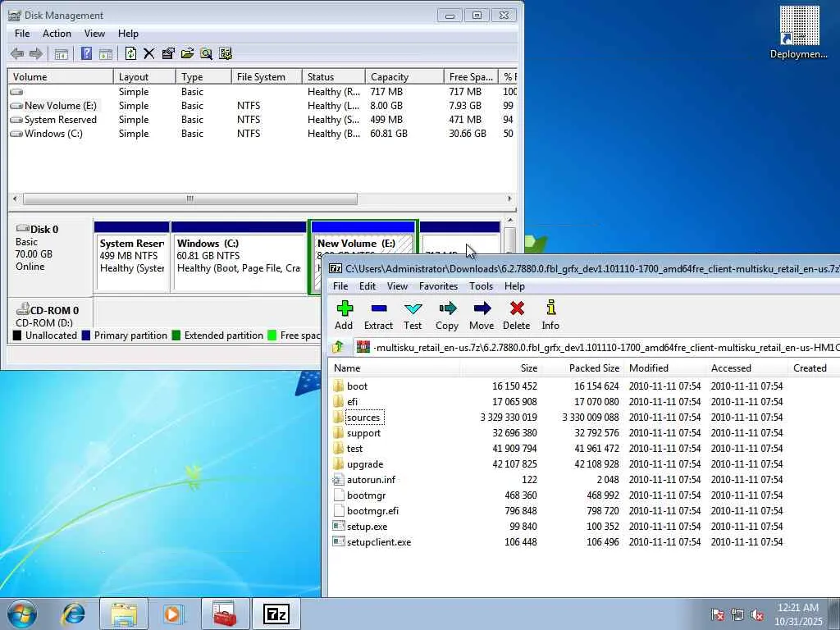The width and height of the screenshot is (840, 630).
Task: Click the Explore magnifier icon in Disk Management toolbar
Action: pyautogui.click(x=206, y=53)
